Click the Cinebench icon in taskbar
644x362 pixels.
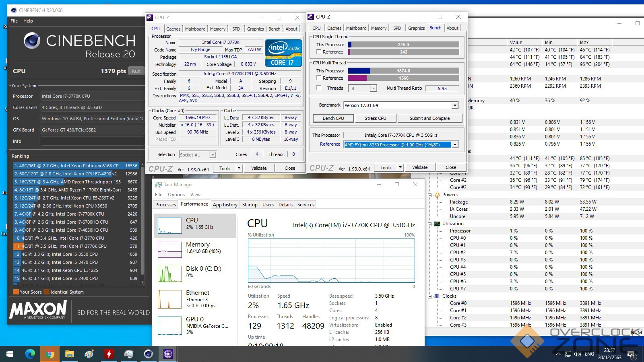point(149,354)
